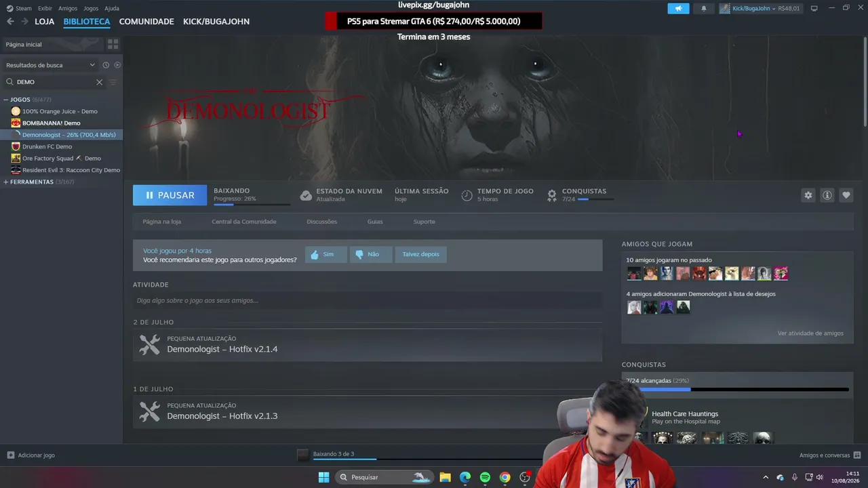Go to the COMUNIDADE tab
The height and width of the screenshot is (488, 868).
coord(146,22)
